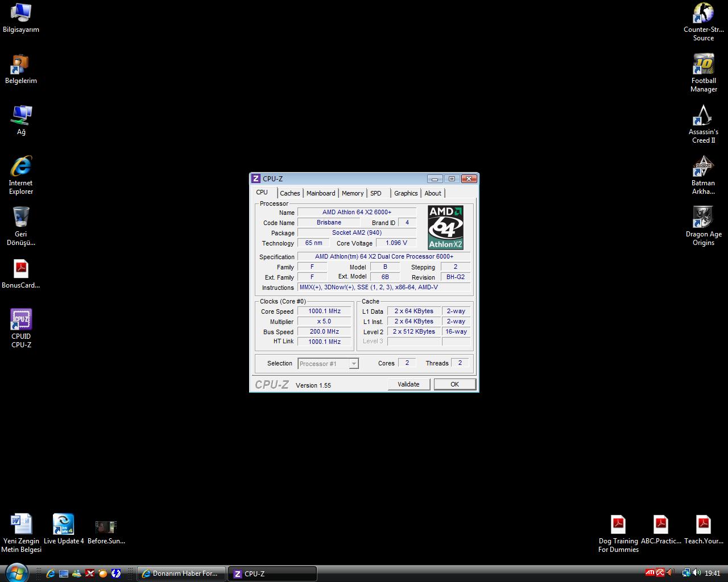
Task: Click Internet Explorer in Quick Launch
Action: coord(51,573)
